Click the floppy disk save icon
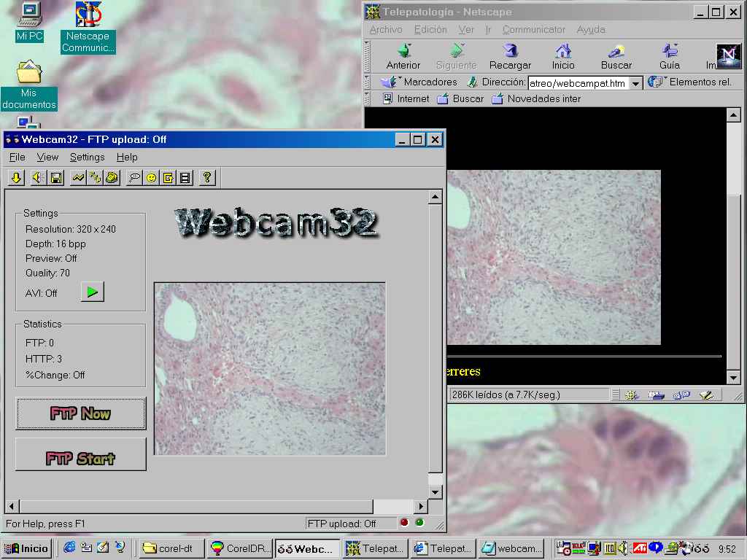The image size is (747, 560). (x=56, y=177)
